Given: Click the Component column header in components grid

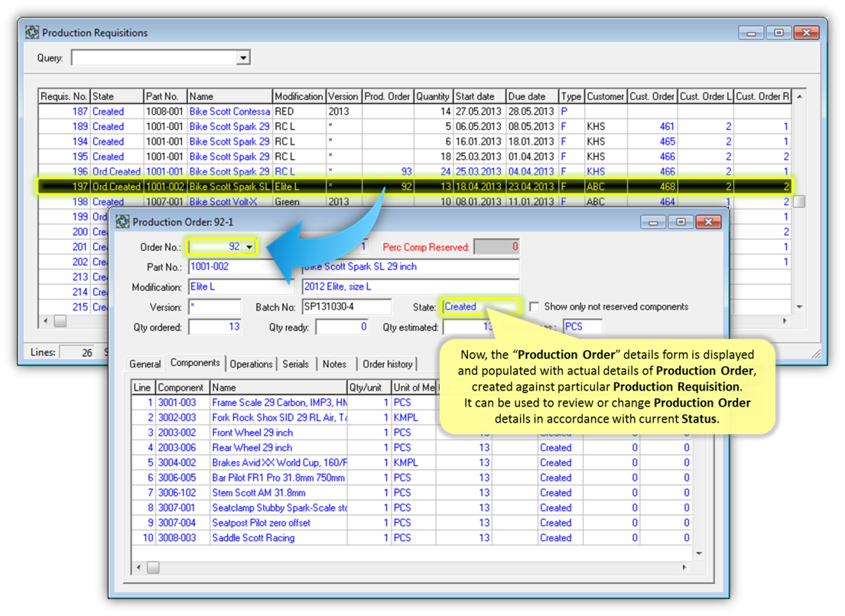Looking at the screenshot, I should click(x=182, y=387).
